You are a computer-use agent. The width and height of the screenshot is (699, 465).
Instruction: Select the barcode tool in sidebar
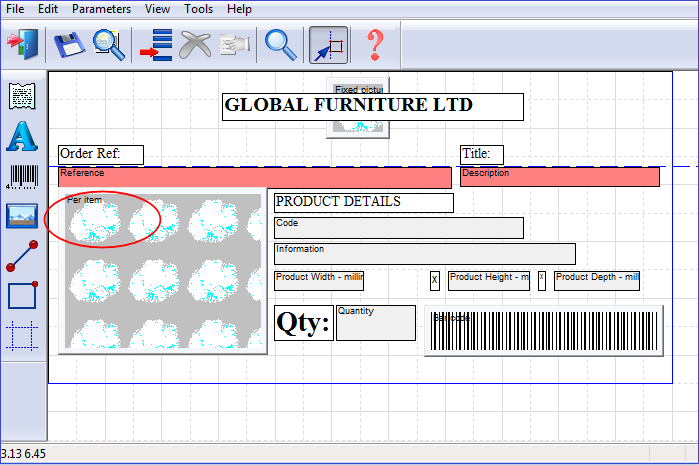pos(22,177)
